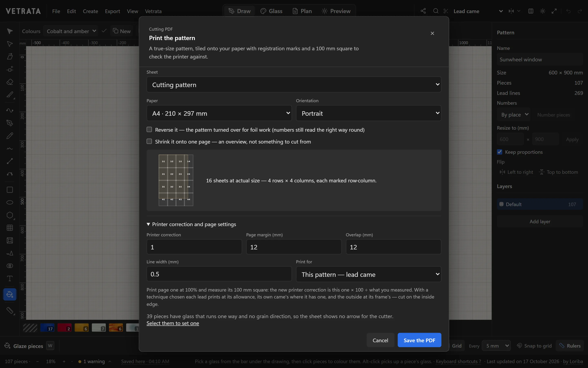Pick the text tool in left toolbar
This screenshot has height=368, width=588.
point(10,278)
